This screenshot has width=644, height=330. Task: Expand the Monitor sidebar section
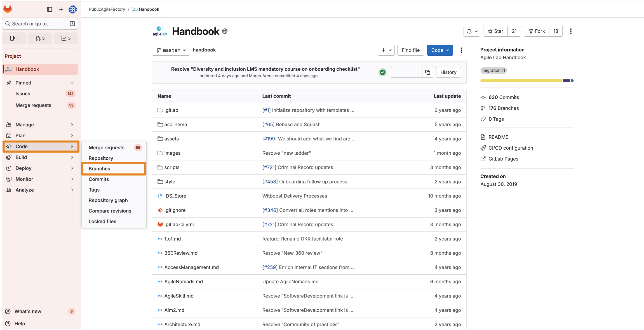tap(40, 179)
